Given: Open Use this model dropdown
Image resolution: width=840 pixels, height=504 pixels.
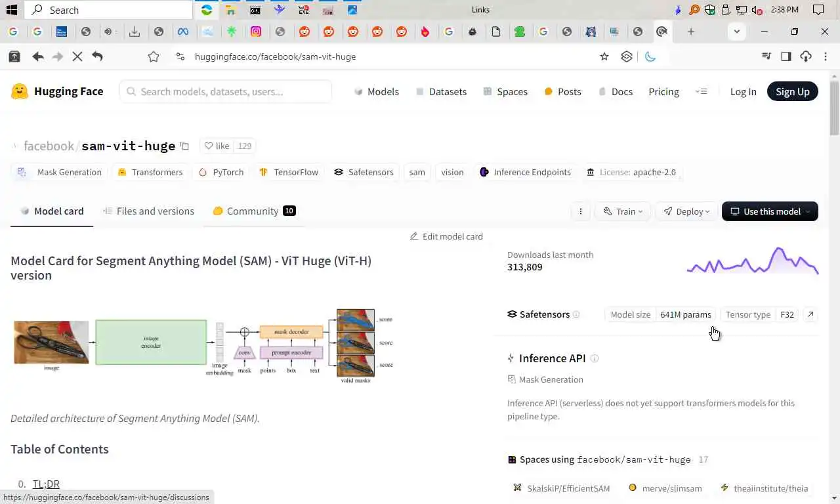Looking at the screenshot, I should 770,211.
